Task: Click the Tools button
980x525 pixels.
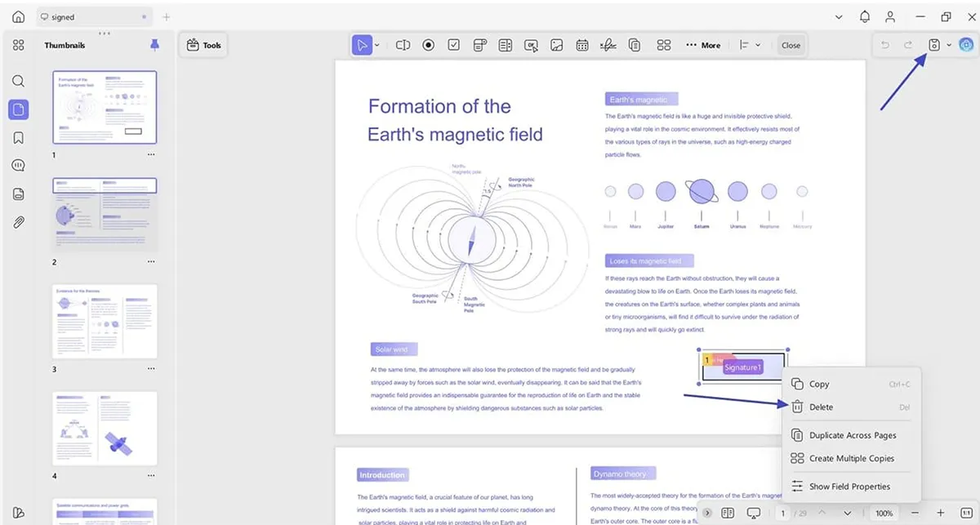Action: tap(203, 45)
